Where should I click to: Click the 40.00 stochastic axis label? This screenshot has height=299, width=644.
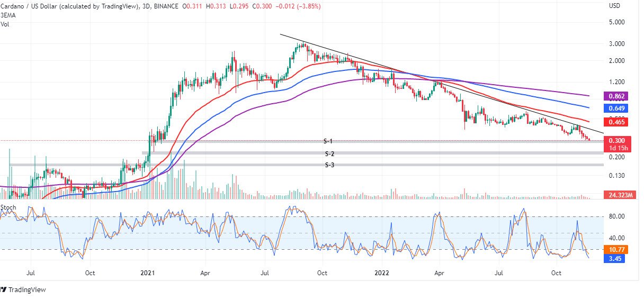[x=616, y=238]
